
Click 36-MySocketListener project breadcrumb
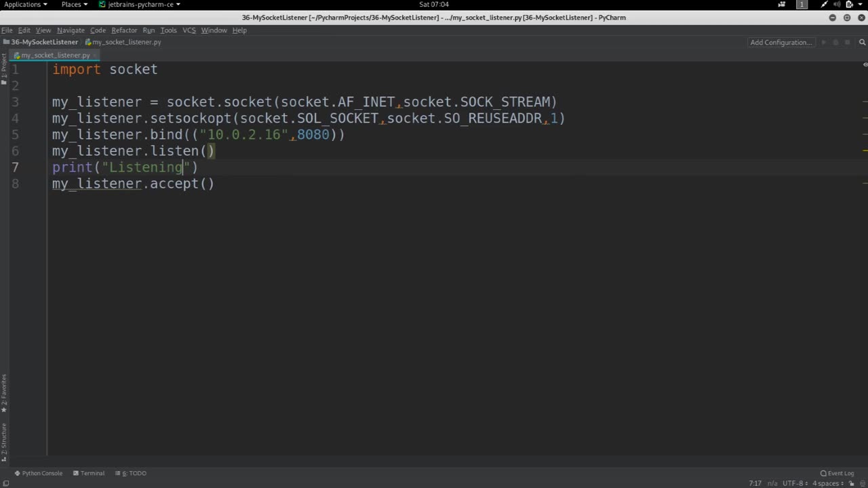coord(41,42)
